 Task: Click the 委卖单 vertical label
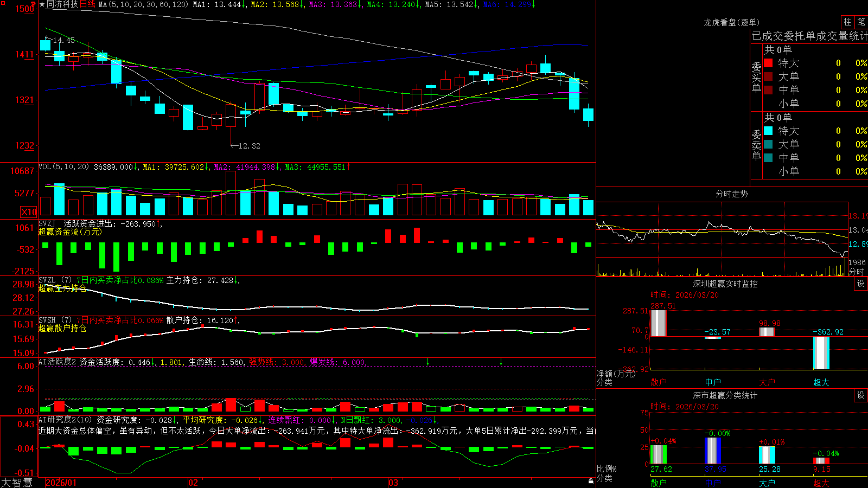pyautogui.click(x=756, y=145)
